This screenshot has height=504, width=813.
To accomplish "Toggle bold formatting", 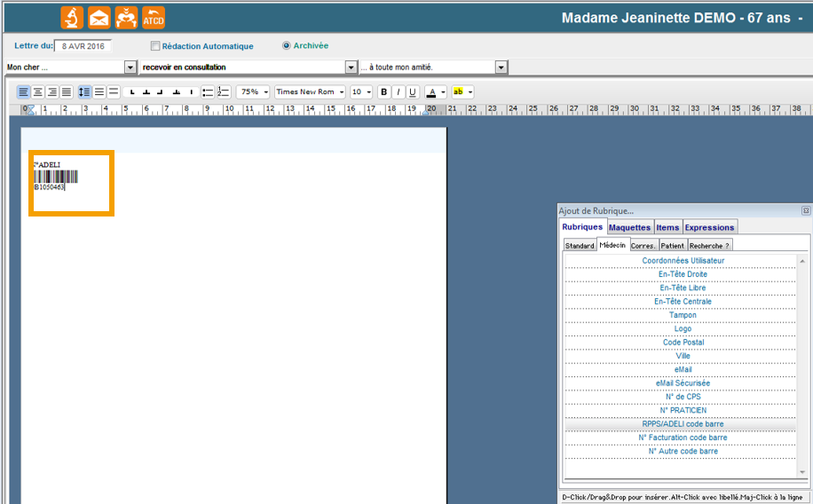I will 384,92.
